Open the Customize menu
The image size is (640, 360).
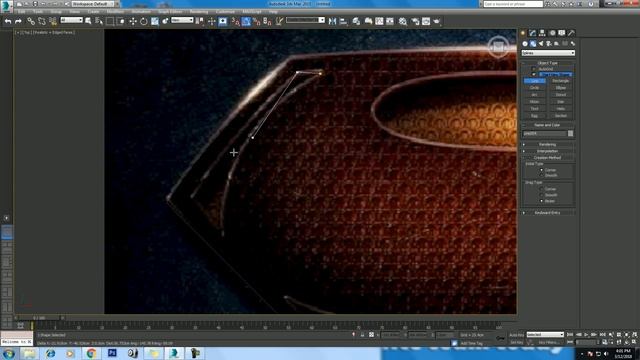(225, 12)
